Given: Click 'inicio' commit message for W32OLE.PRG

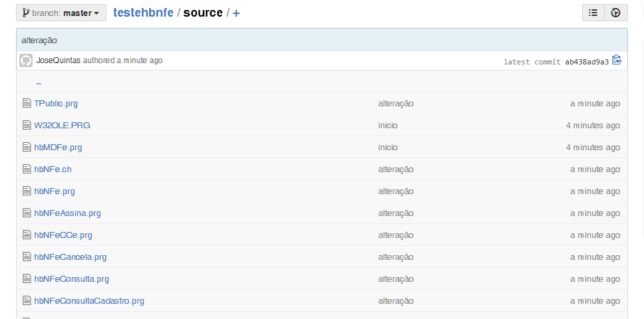Looking at the screenshot, I should [x=388, y=126].
